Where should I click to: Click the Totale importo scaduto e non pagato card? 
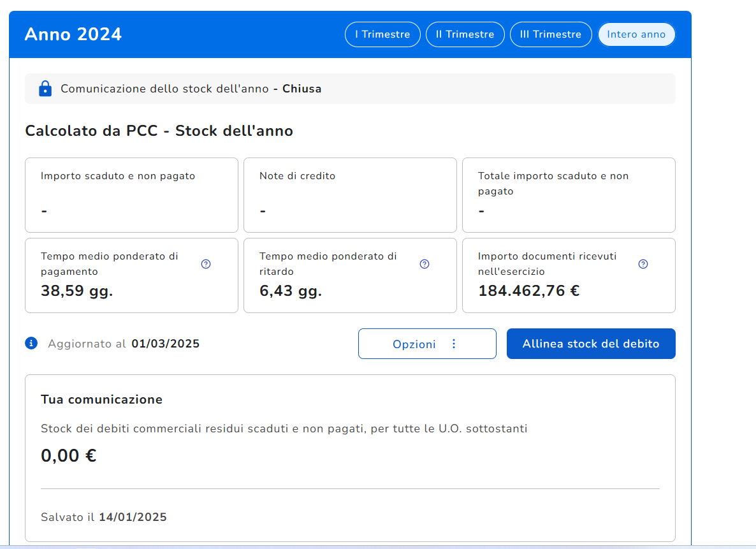pos(569,195)
